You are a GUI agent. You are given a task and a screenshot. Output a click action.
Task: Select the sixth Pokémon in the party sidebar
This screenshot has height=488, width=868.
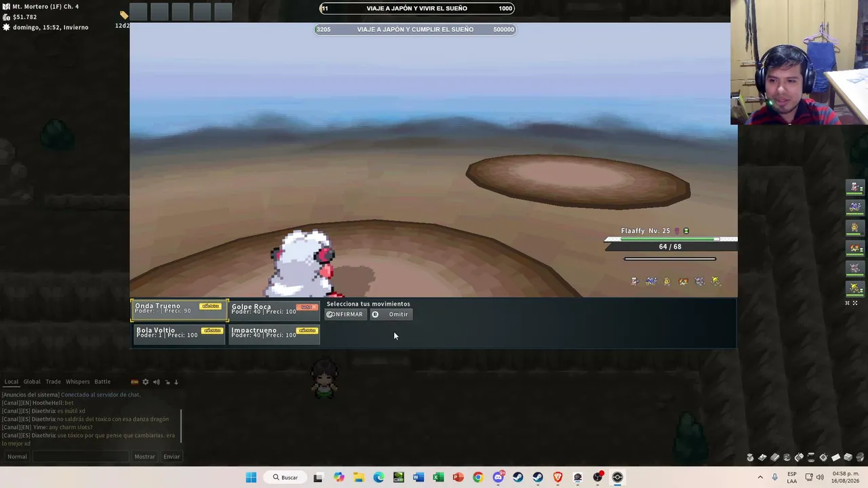(855, 289)
